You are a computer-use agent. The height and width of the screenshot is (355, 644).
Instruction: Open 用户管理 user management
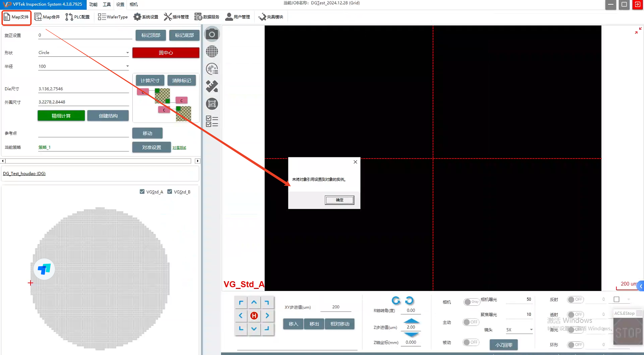pyautogui.click(x=237, y=17)
